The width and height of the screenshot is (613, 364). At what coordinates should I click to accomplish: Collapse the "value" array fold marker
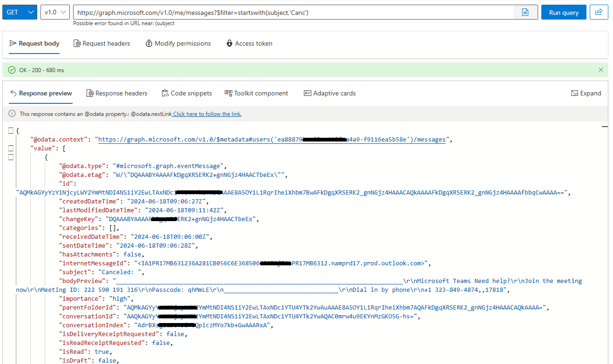tap(11, 148)
